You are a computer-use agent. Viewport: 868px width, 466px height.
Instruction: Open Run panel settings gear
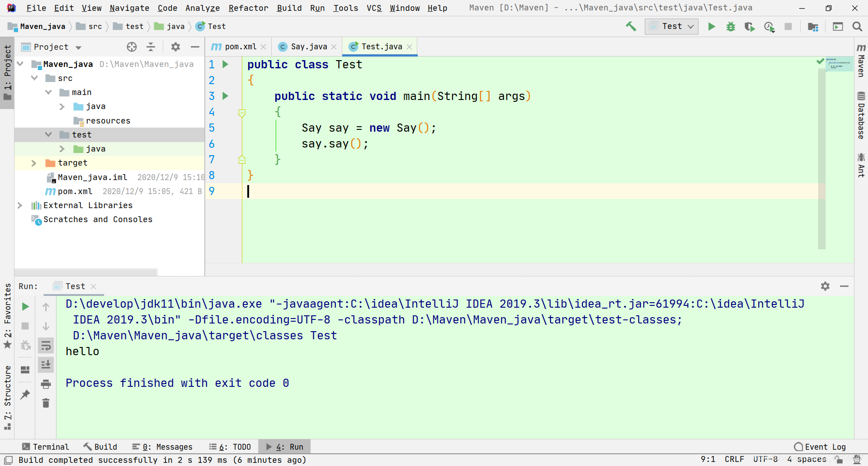pos(825,286)
